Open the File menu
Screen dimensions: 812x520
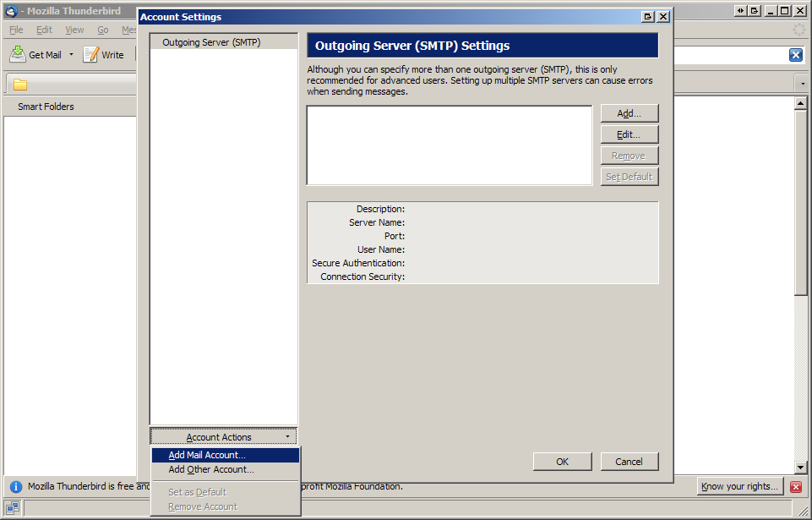pyautogui.click(x=16, y=30)
